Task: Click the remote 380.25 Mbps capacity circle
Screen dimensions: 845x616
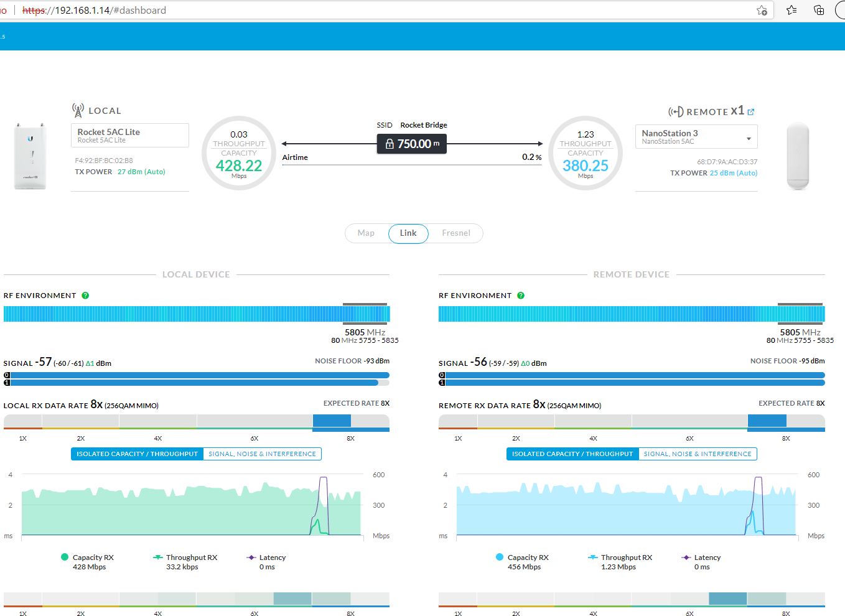Action: coord(586,153)
